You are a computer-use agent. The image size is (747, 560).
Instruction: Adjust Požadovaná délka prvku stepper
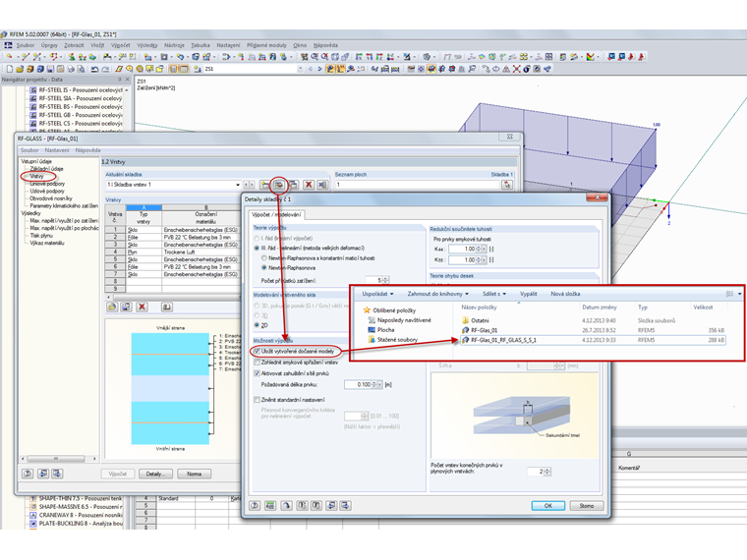[374, 384]
